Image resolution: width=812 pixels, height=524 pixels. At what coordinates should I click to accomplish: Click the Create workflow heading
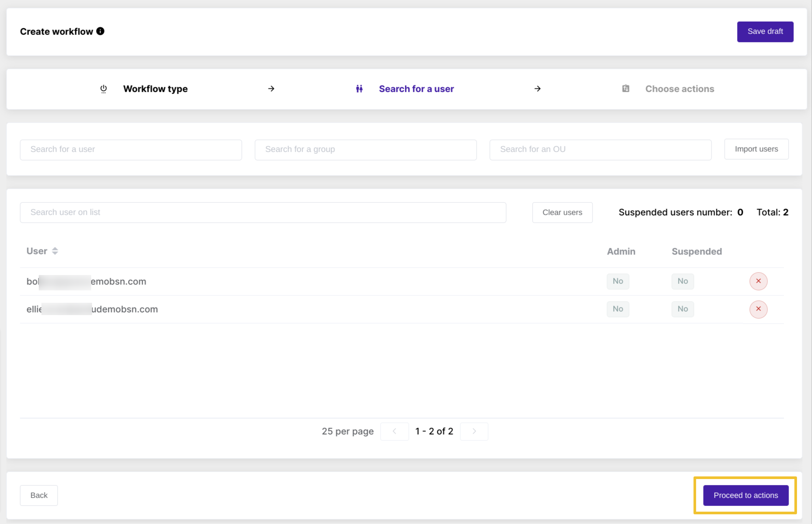[56, 32]
